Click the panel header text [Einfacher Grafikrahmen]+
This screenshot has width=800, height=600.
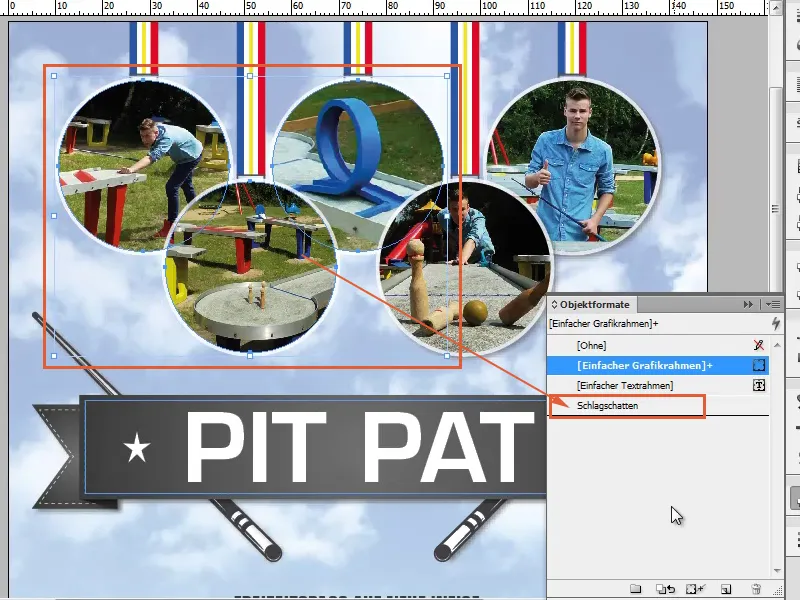point(604,323)
